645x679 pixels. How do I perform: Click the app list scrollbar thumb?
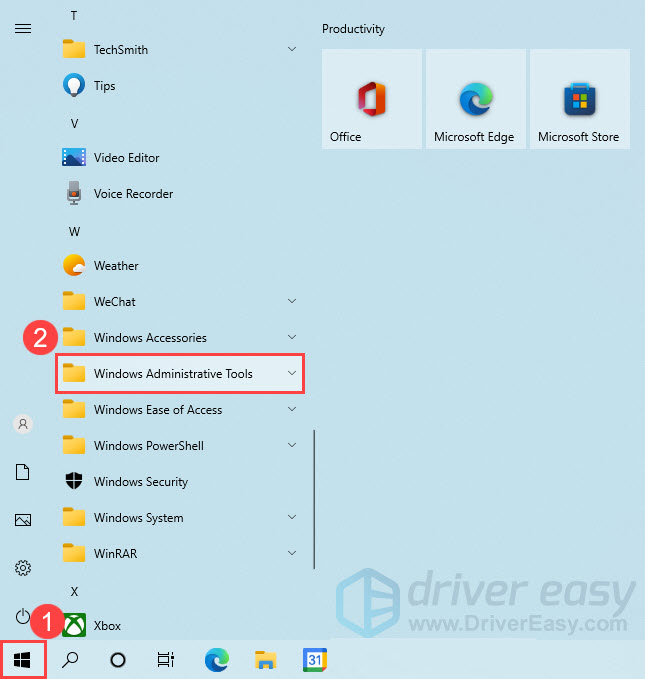click(x=314, y=499)
